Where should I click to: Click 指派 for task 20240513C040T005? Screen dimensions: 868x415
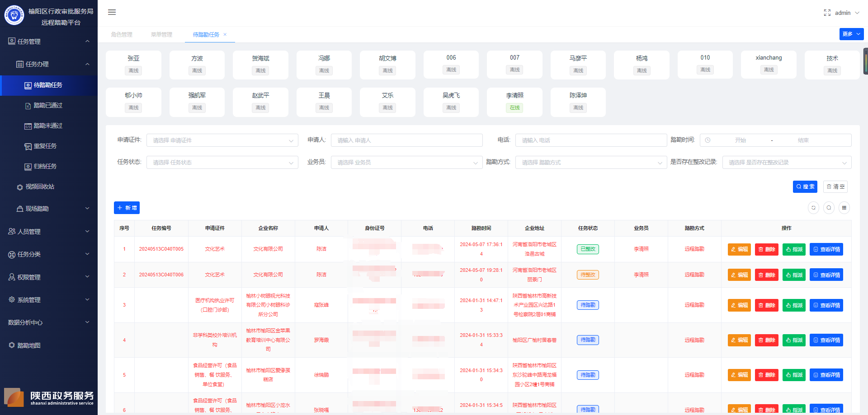pyautogui.click(x=794, y=249)
